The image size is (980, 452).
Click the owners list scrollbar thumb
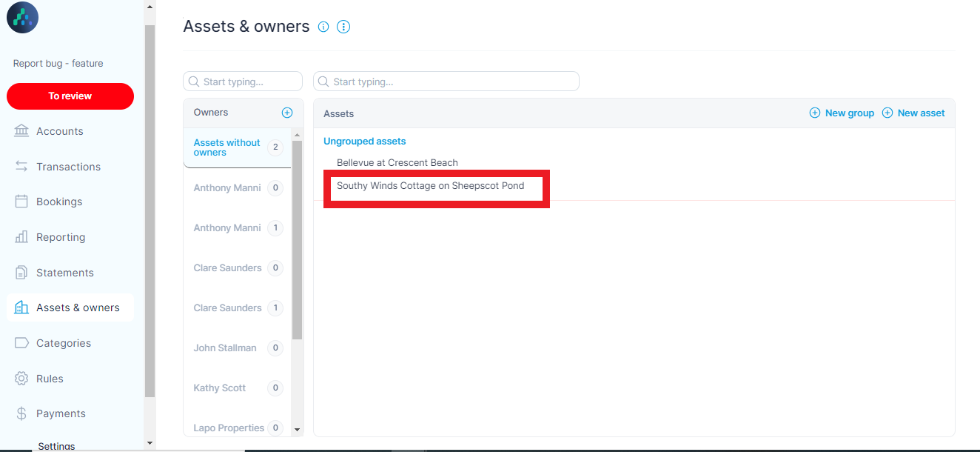[298, 240]
